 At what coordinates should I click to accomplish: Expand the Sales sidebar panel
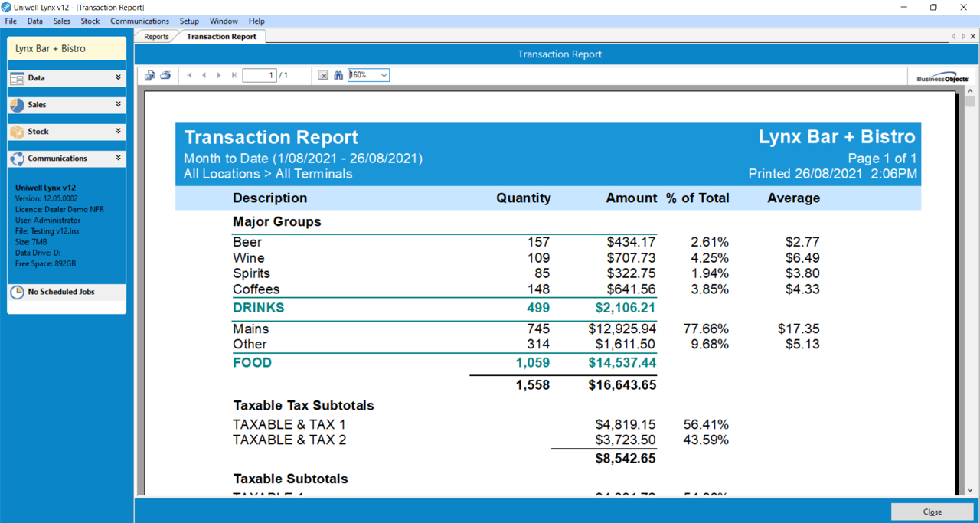[118, 104]
